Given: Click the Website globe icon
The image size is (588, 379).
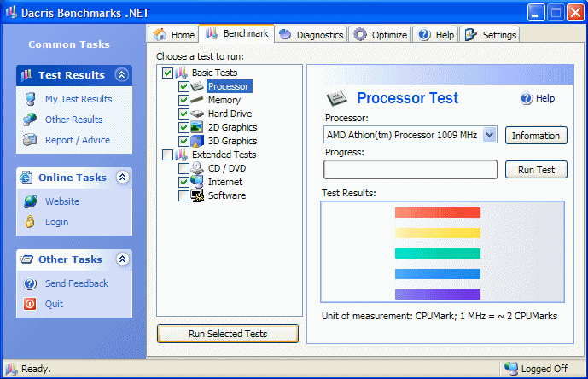Looking at the screenshot, I should coord(30,201).
